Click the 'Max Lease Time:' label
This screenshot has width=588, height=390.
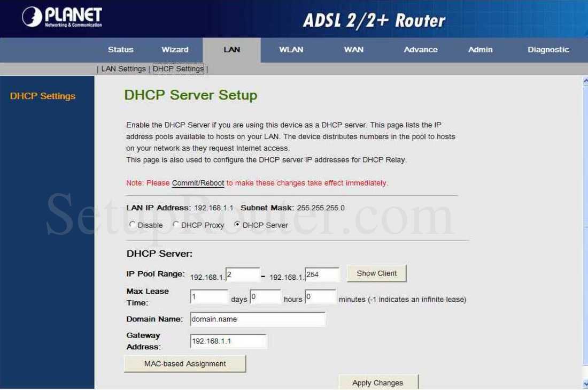(148, 297)
